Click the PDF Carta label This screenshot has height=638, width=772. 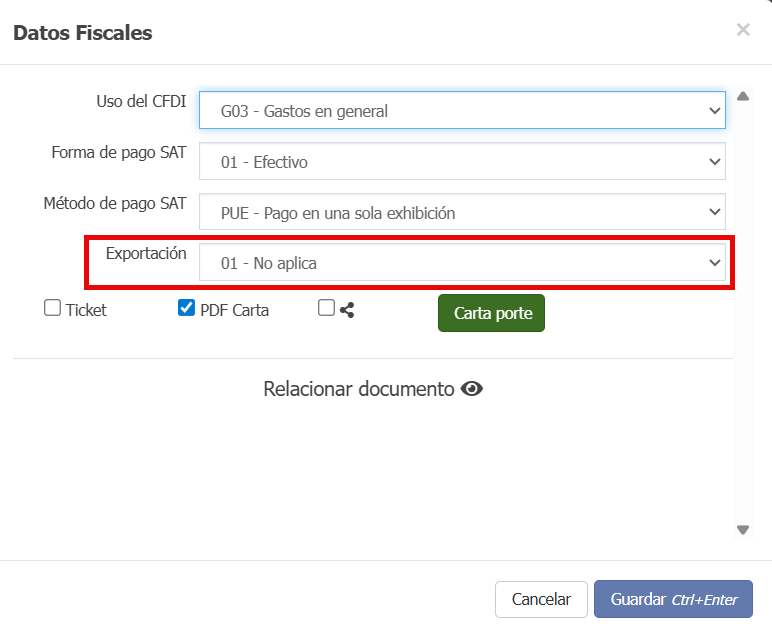(234, 310)
